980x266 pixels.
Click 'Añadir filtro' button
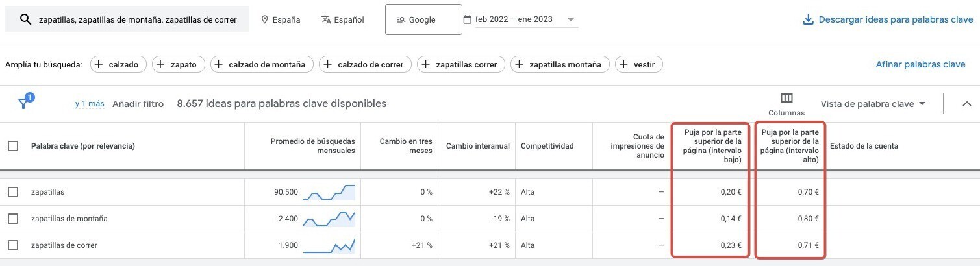tap(138, 104)
